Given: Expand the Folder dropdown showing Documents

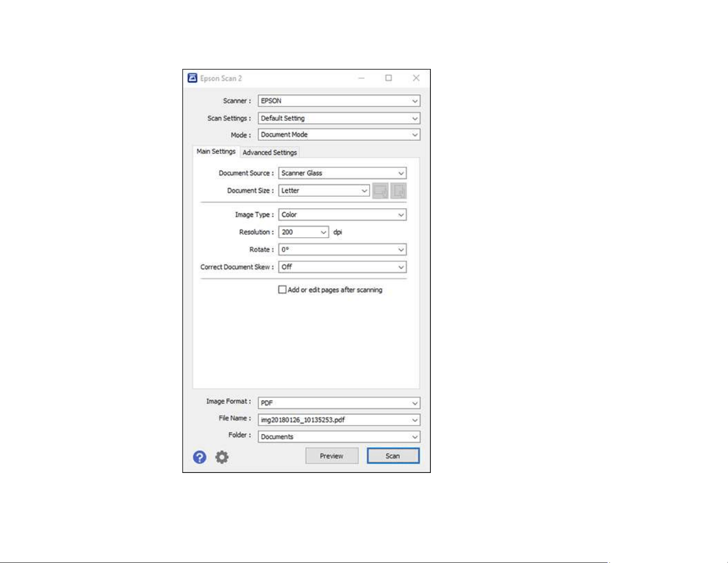Looking at the screenshot, I should point(339,437).
